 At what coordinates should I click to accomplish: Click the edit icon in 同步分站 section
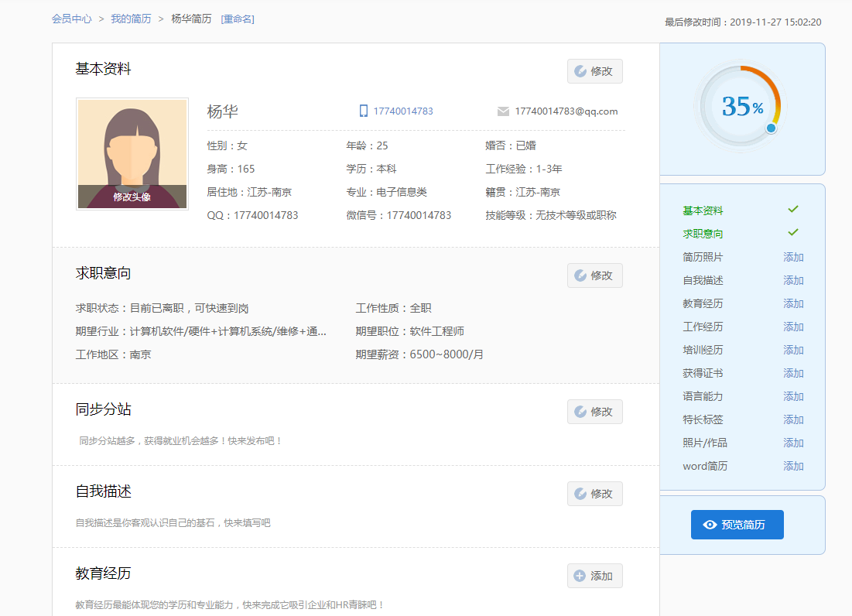click(x=580, y=412)
